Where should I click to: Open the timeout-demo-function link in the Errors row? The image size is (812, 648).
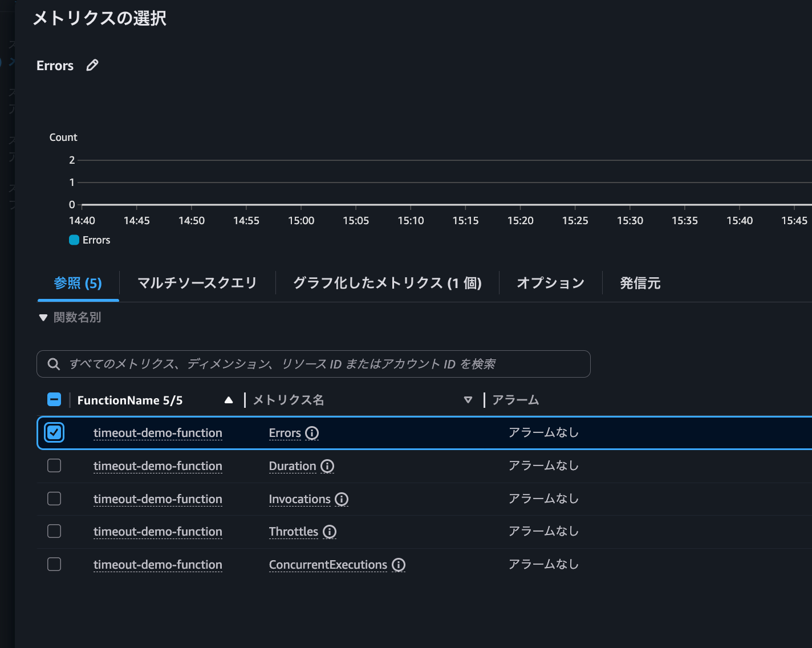click(157, 433)
